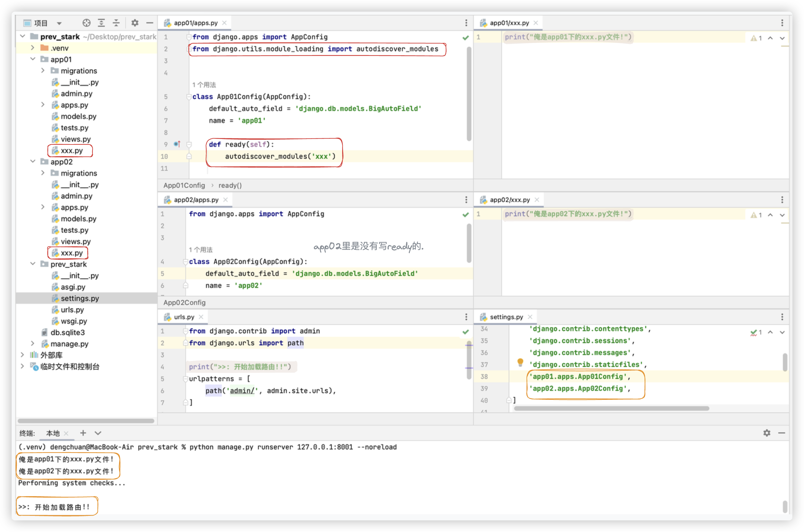Toggle code fold for urlpatterns list
This screenshot has width=804, height=532.
pyautogui.click(x=185, y=379)
